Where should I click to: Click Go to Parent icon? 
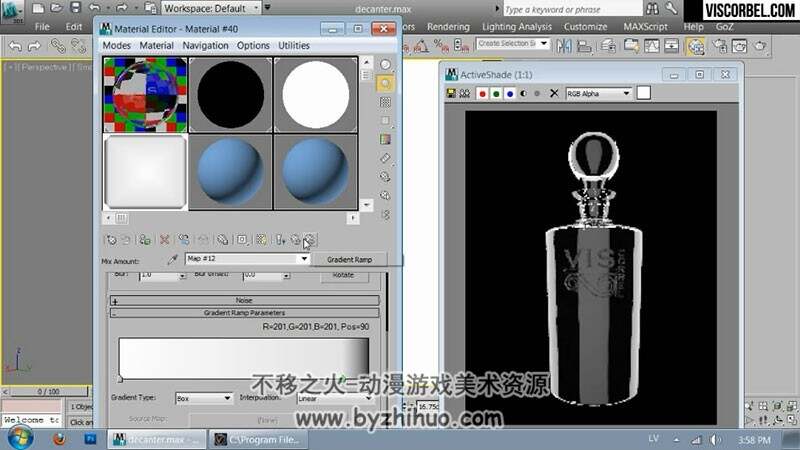pos(295,240)
